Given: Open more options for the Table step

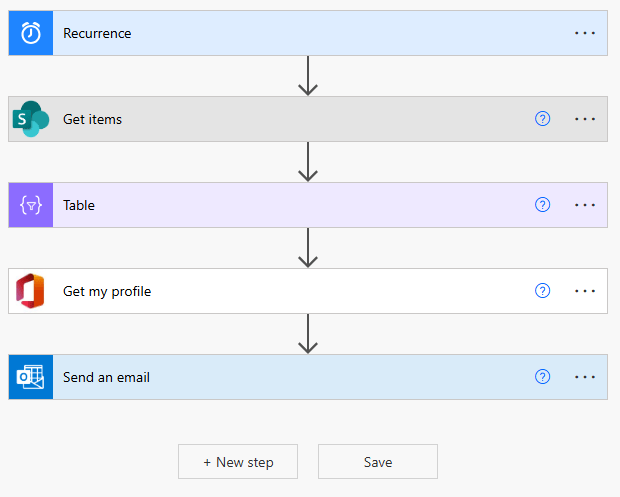Looking at the screenshot, I should [x=585, y=205].
